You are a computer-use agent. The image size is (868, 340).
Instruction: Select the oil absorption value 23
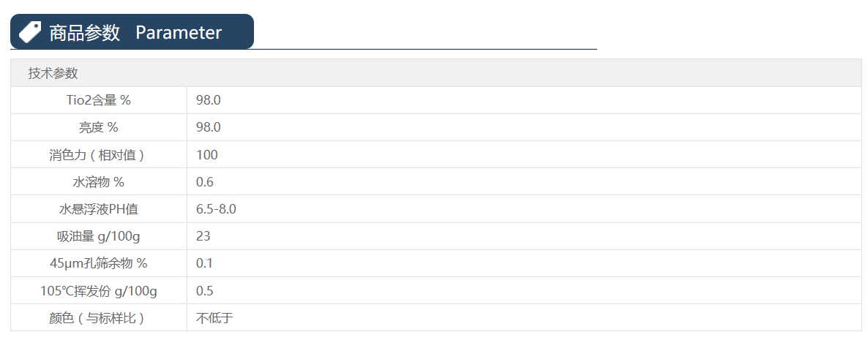pyautogui.click(x=203, y=236)
